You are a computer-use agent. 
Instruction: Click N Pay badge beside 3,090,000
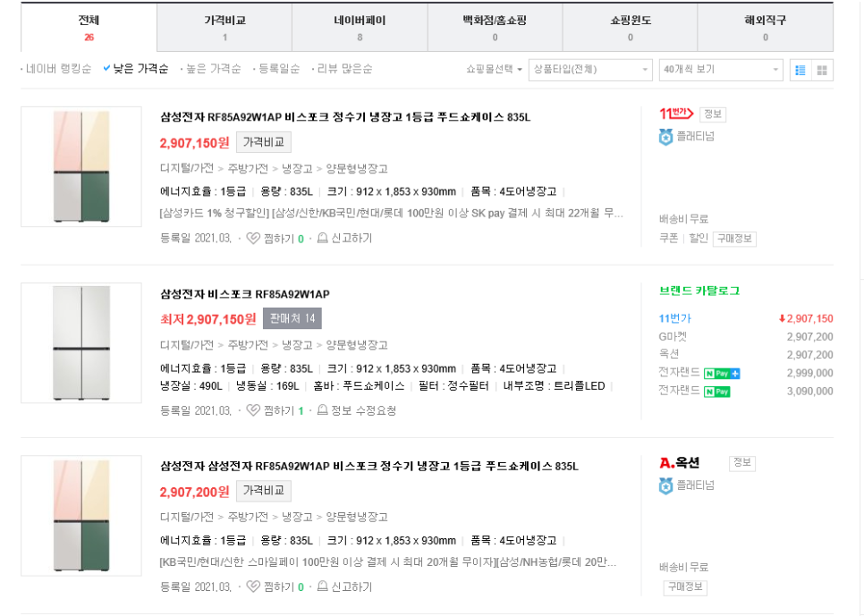(717, 392)
